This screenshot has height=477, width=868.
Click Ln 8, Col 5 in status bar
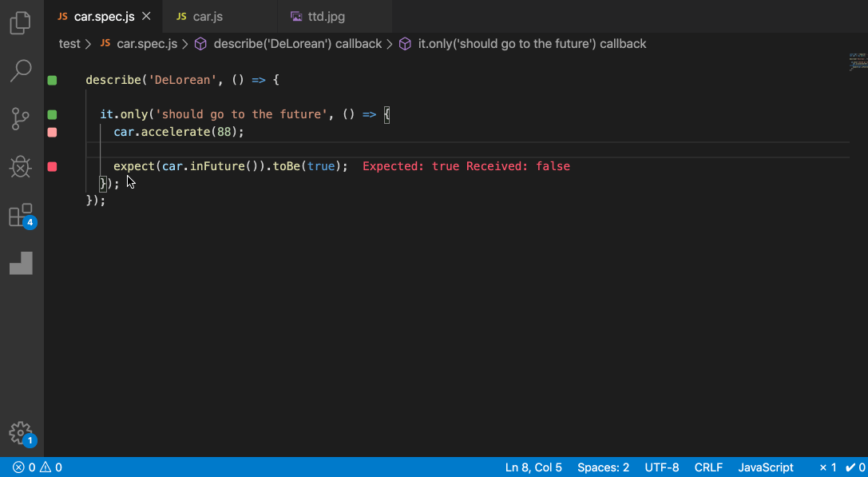pos(533,467)
